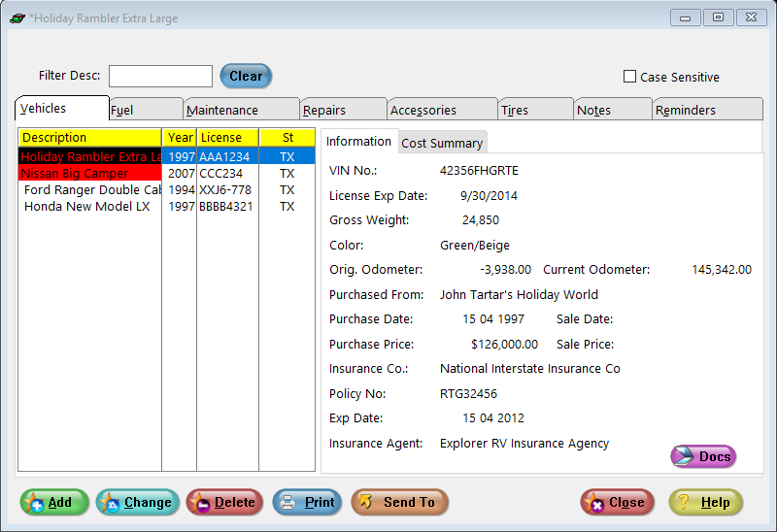The image size is (777, 532).
Task: Sort by the Year column header
Action: 180,137
